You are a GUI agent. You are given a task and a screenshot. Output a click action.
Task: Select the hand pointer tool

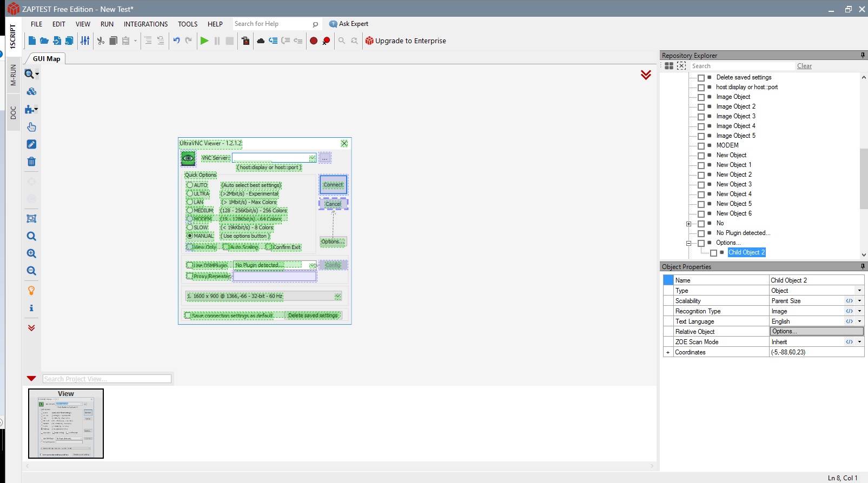pyautogui.click(x=31, y=127)
